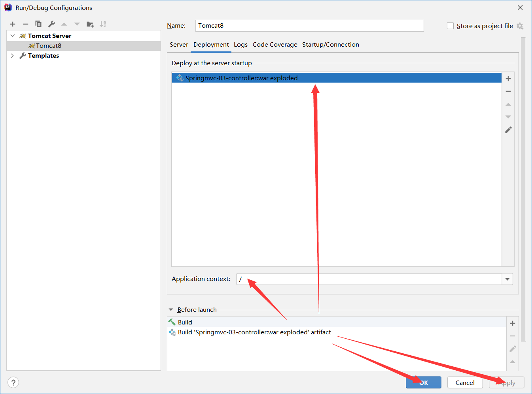Open edit templates wrench icon in toolbar
The width and height of the screenshot is (532, 394).
51,24
